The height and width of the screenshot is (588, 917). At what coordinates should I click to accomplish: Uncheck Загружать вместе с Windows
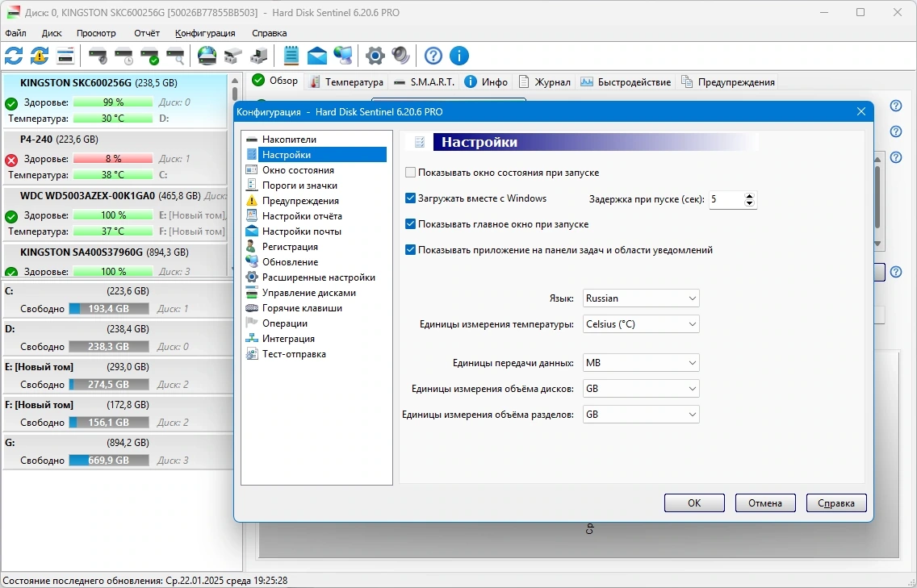click(411, 198)
